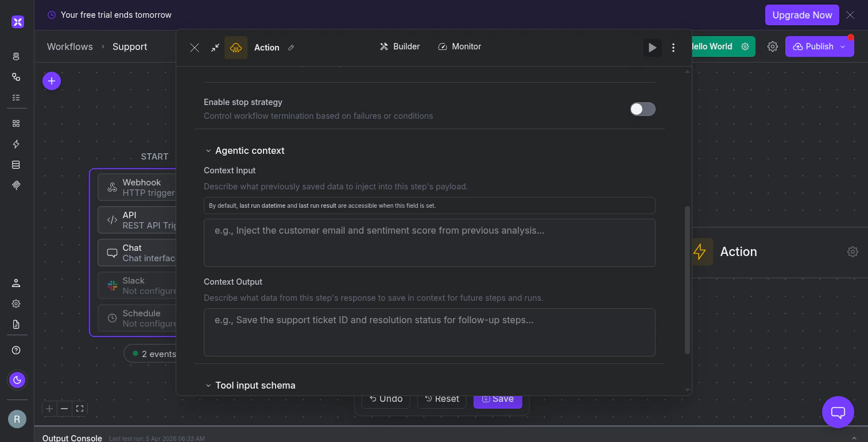The height and width of the screenshot is (442, 868).
Task: Collapse the Tool input schema section
Action: [208, 386]
